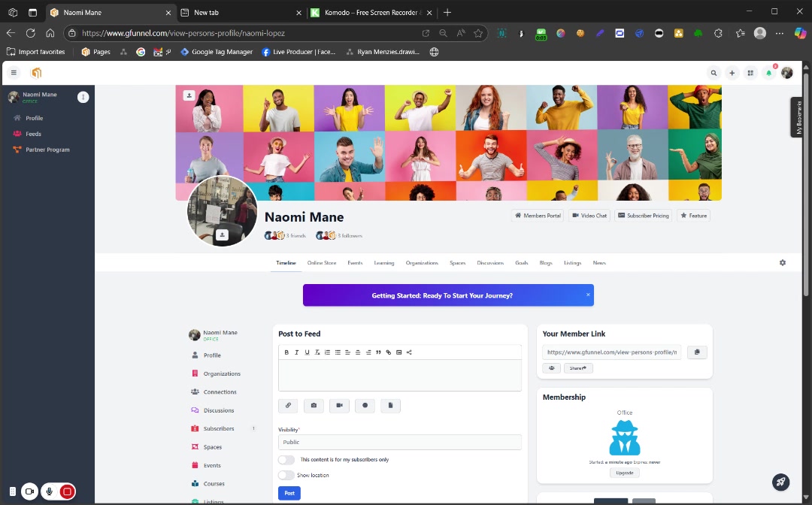Toggle subscribers-only content switch
The height and width of the screenshot is (505, 812).
tap(286, 460)
